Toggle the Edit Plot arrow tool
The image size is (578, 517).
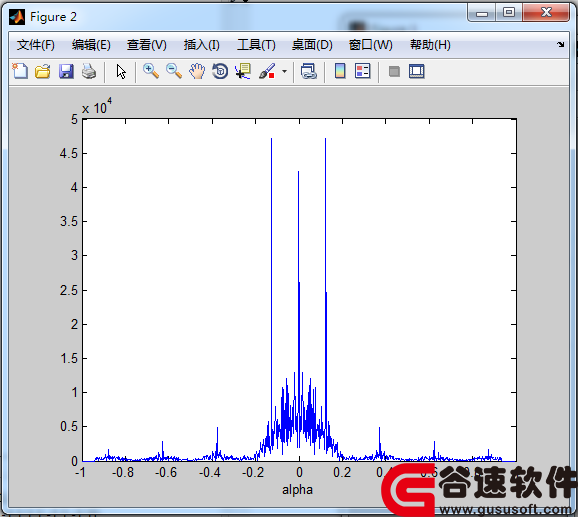(121, 71)
